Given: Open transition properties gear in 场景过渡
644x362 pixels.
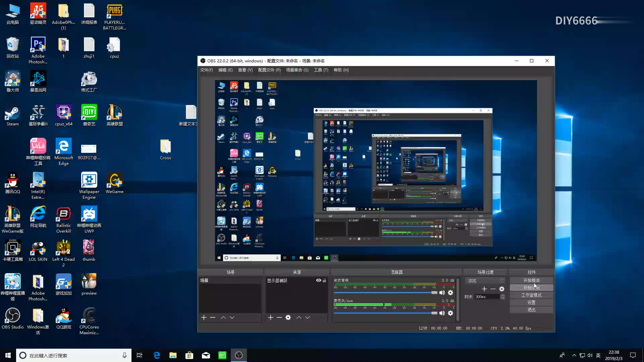Looking at the screenshot, I should point(502,289).
